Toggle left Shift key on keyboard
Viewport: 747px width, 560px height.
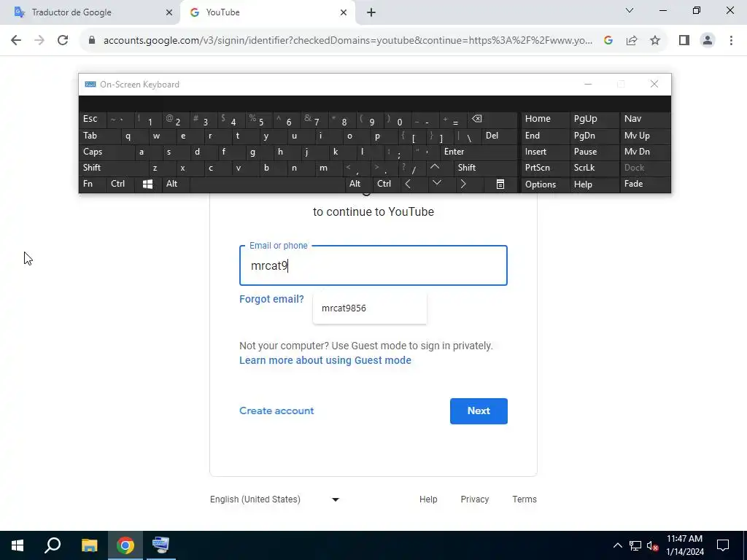[x=113, y=167]
